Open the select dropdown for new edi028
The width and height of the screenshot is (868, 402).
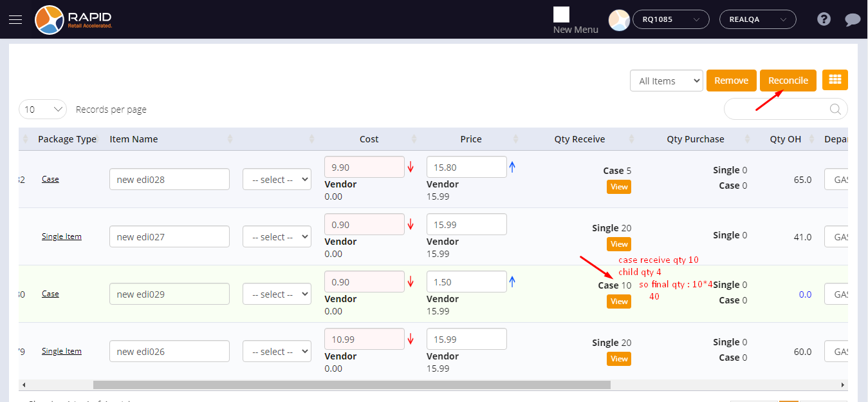[x=277, y=180]
